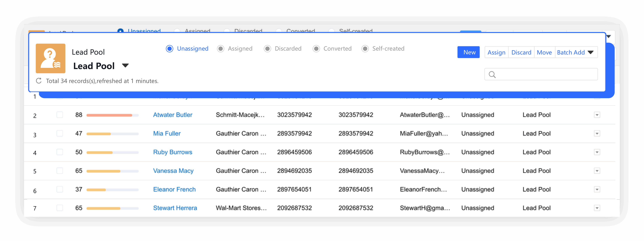Image resolution: width=644 pixels, height=241 pixels.
Task: Tick the checkbox for Eleanor French row
Action: pyautogui.click(x=60, y=189)
